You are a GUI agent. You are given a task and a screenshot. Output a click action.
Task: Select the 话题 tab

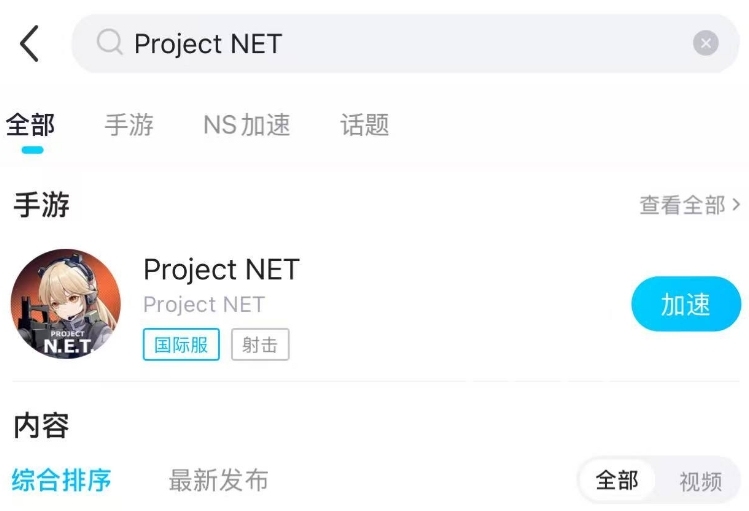[x=364, y=125]
